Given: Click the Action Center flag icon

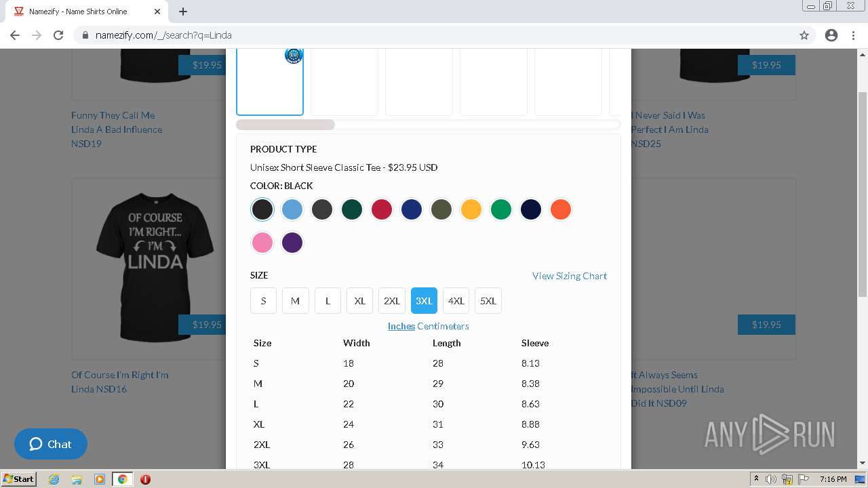Looking at the screenshot, I should pos(802,479).
